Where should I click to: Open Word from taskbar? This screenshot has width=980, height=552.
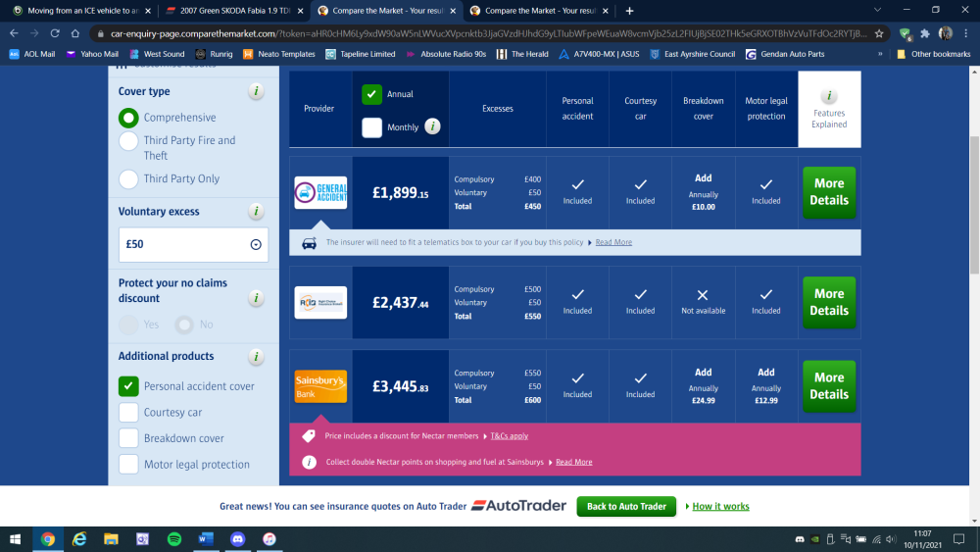tap(206, 539)
